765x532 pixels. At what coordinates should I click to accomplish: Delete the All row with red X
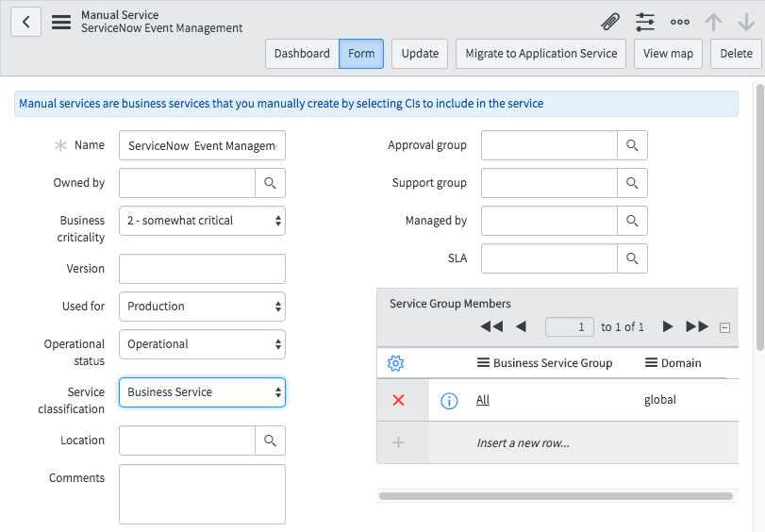[x=399, y=400]
